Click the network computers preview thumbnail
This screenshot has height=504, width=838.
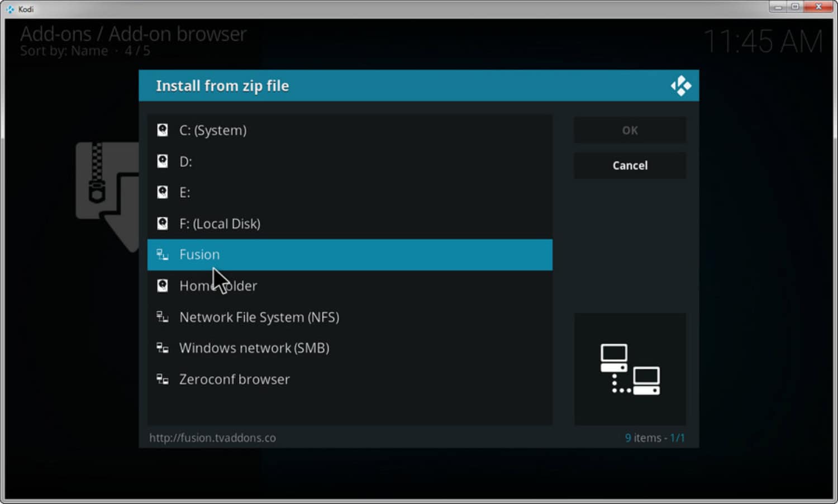point(630,369)
